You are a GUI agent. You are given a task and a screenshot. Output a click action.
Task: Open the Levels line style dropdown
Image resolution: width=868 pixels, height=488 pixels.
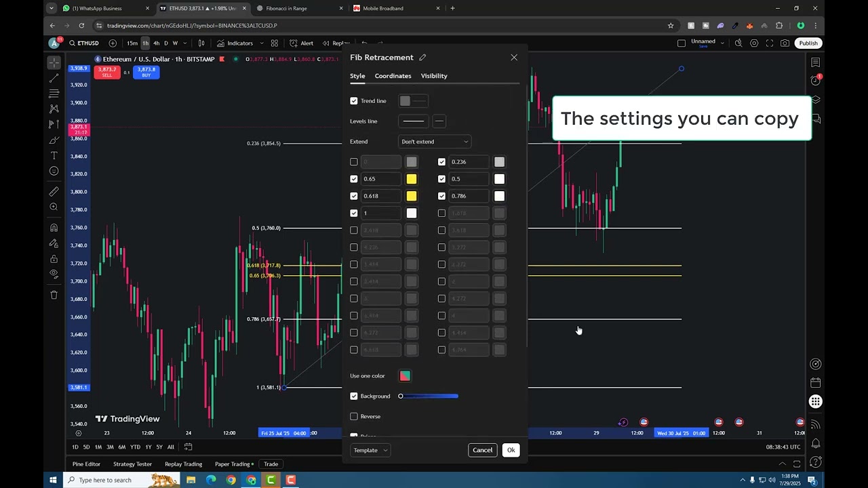coord(414,121)
